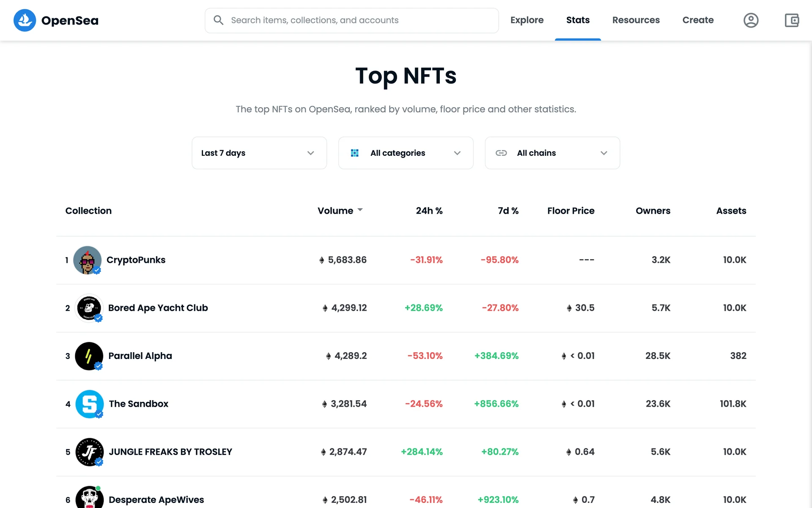
Task: Select the Stats tab
Action: [x=578, y=20]
